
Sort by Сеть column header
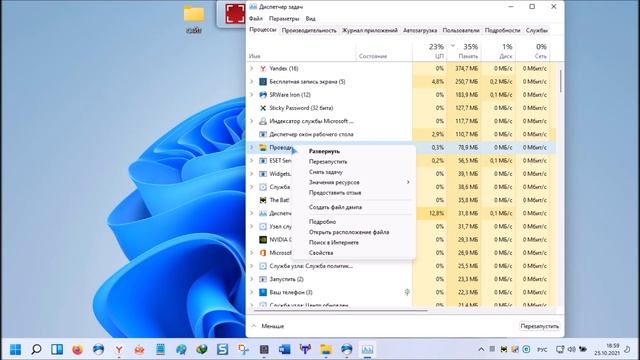(532, 51)
